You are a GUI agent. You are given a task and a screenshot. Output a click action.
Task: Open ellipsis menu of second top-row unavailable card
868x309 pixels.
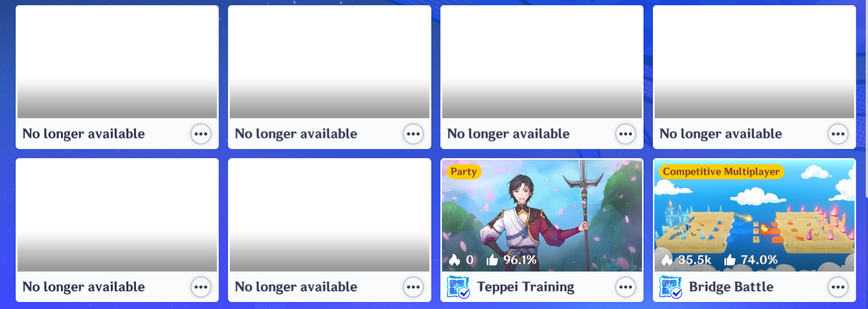413,134
